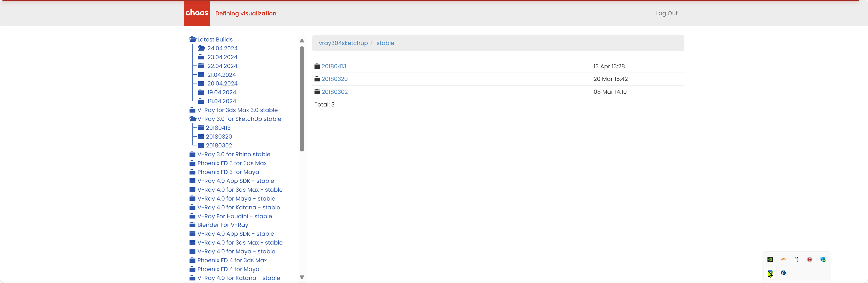
Task: Select 20180302 in the left tree
Action: tap(219, 145)
